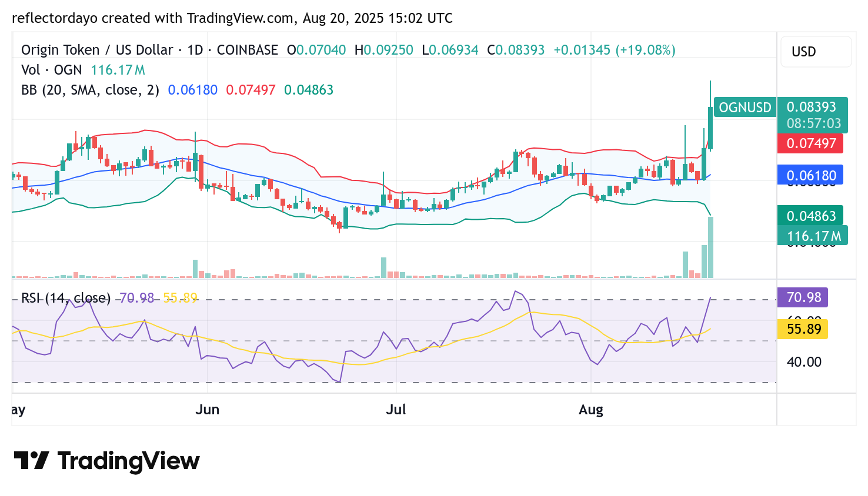
Task: Click the open value O0.07040
Action: [316, 50]
